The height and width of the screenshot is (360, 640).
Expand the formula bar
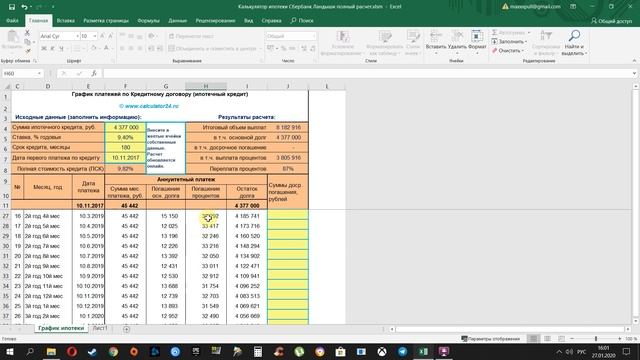pos(634,73)
